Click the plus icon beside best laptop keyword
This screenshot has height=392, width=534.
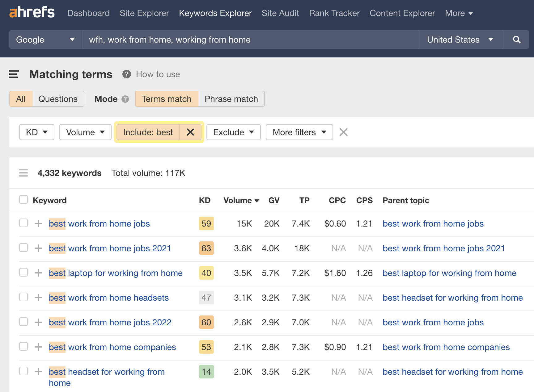click(38, 273)
